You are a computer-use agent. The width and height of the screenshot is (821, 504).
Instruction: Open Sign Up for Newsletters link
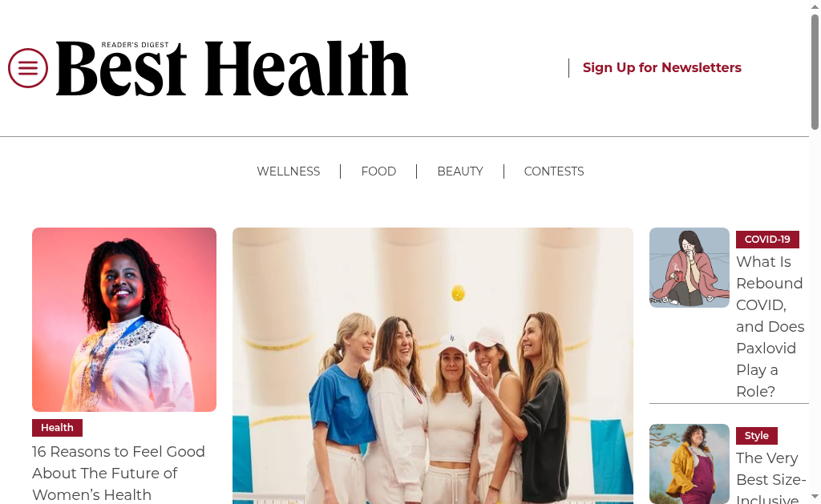pyautogui.click(x=661, y=67)
